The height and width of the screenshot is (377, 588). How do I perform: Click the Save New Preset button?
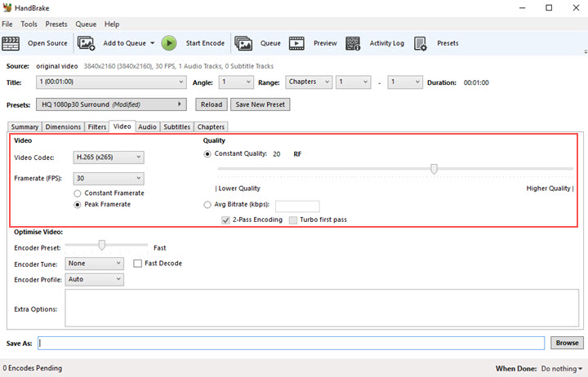coord(260,104)
